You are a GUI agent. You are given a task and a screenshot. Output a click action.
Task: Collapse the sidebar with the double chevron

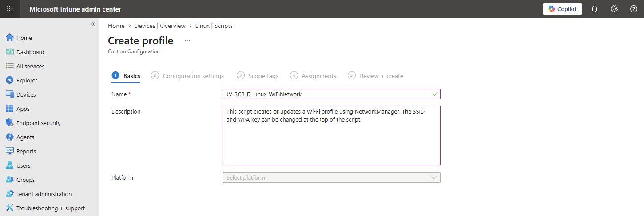click(x=93, y=24)
